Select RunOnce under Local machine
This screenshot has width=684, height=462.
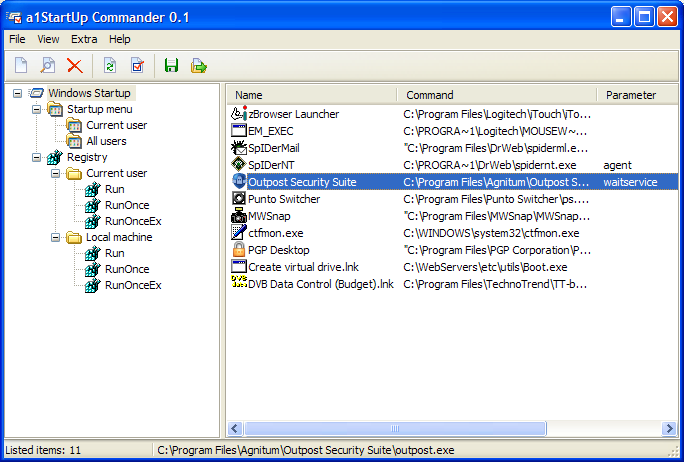point(127,270)
